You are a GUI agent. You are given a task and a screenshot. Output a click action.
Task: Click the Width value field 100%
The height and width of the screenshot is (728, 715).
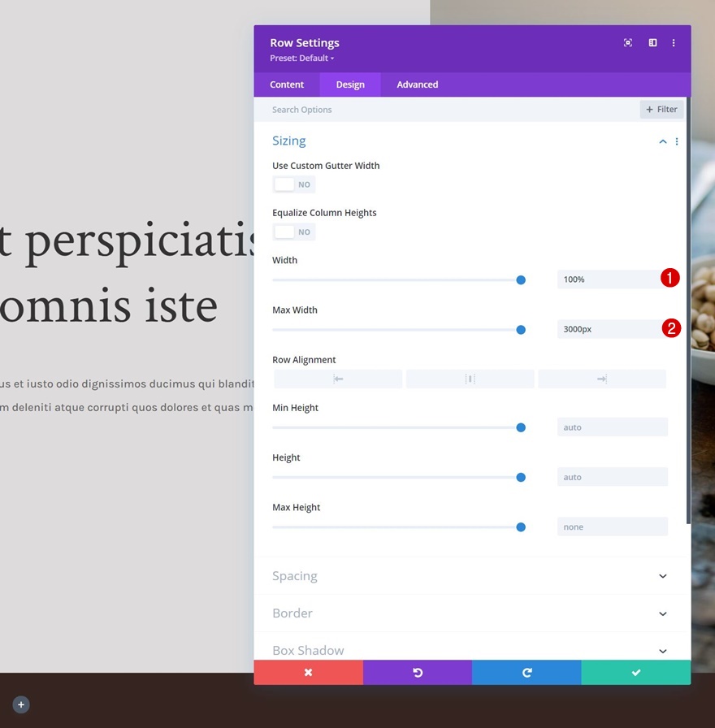613,279
